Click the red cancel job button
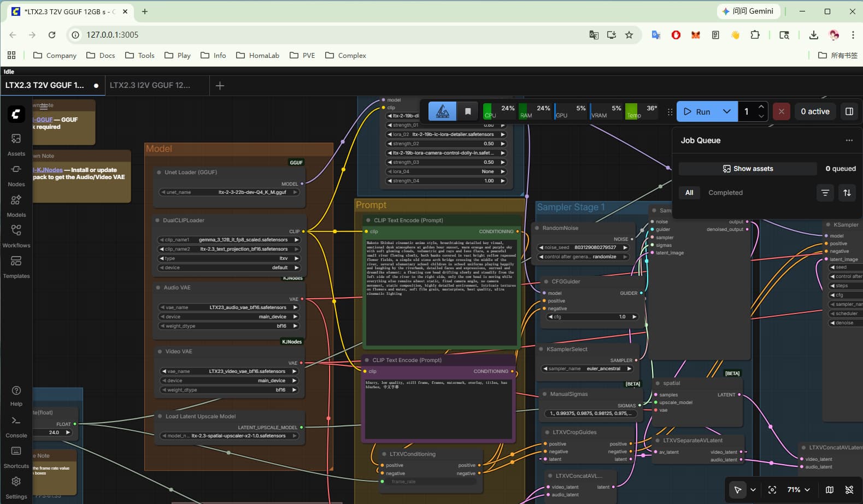This screenshot has width=863, height=504. (781, 111)
